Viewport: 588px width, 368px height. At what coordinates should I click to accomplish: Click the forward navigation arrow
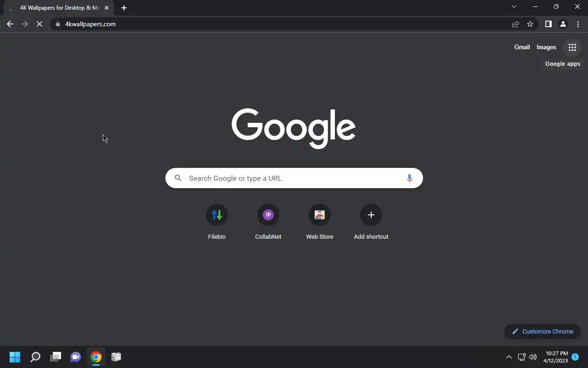25,24
